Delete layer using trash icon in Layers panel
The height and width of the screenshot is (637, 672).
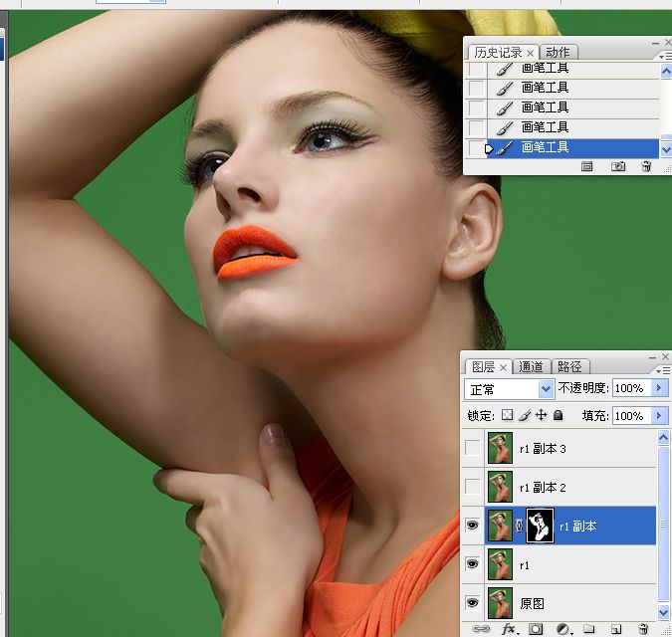[643, 628]
